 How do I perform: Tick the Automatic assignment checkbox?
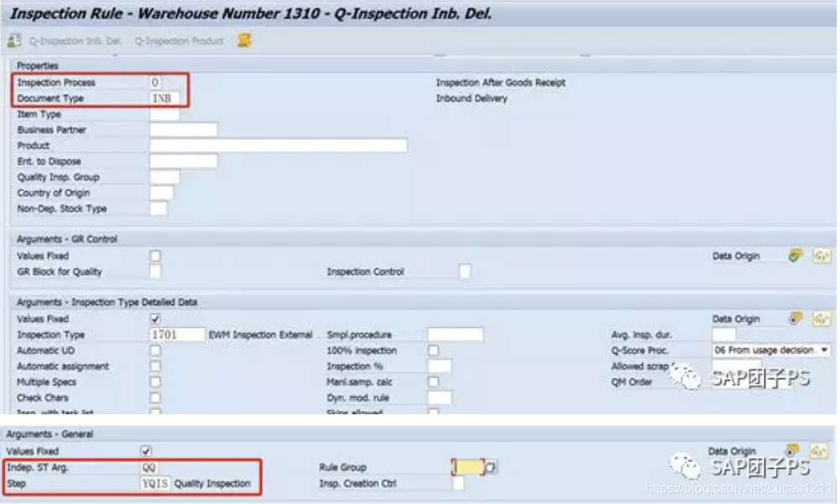pos(155,366)
